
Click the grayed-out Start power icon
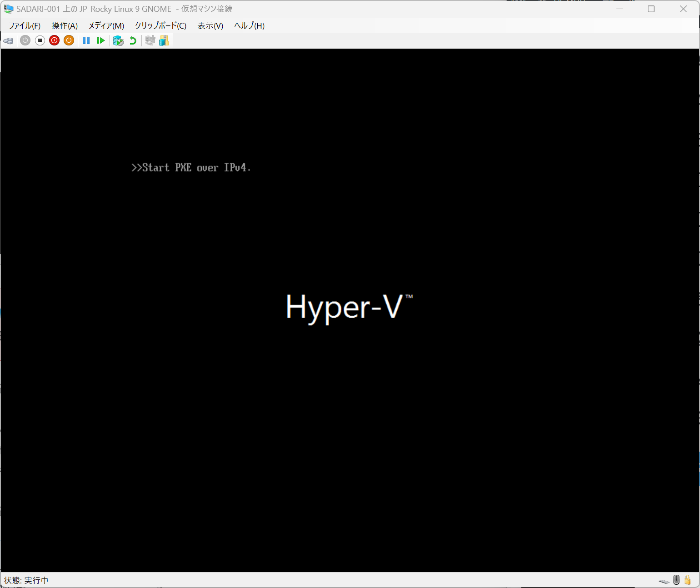click(x=25, y=40)
